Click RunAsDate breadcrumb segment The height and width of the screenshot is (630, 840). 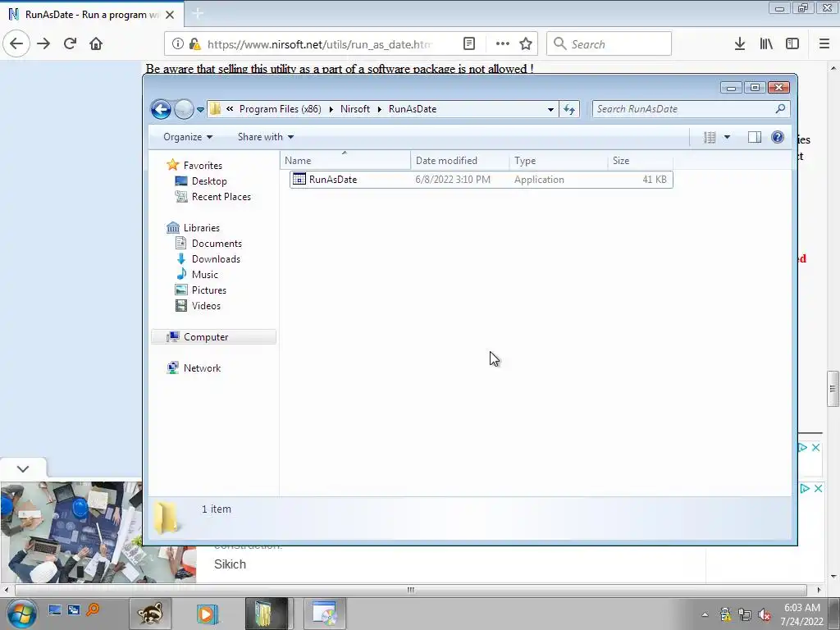click(x=413, y=109)
